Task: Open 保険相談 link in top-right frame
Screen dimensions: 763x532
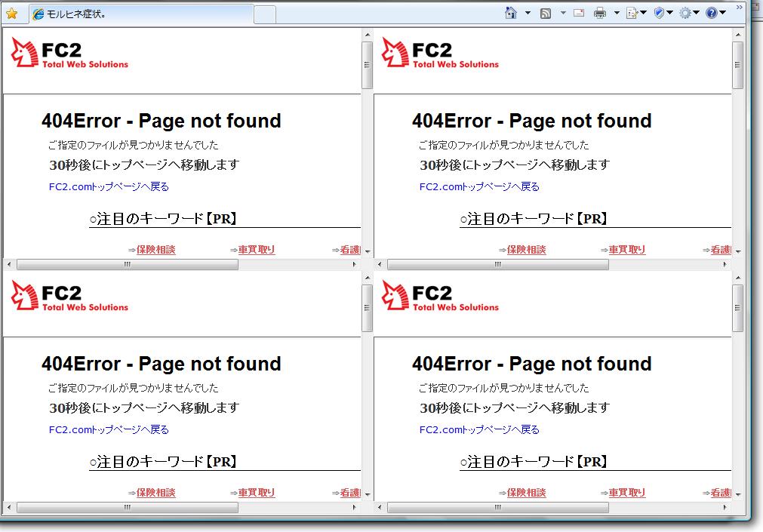Action: (x=527, y=250)
